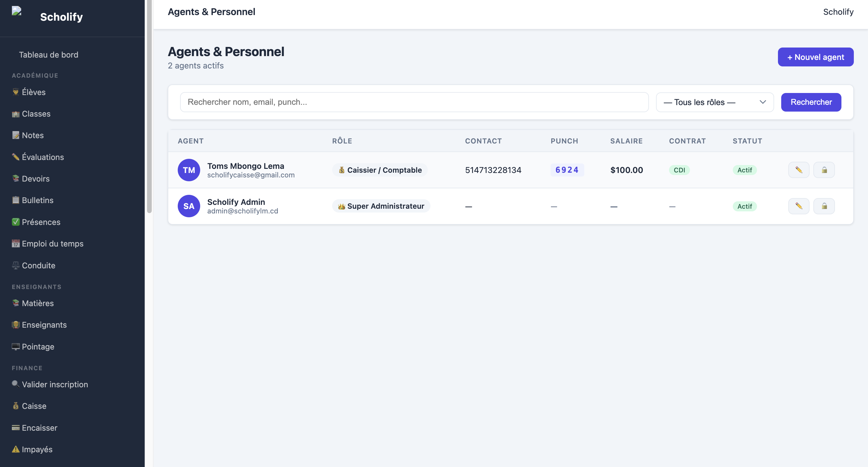Click the STATUT column header
The width and height of the screenshot is (868, 467).
pos(747,141)
